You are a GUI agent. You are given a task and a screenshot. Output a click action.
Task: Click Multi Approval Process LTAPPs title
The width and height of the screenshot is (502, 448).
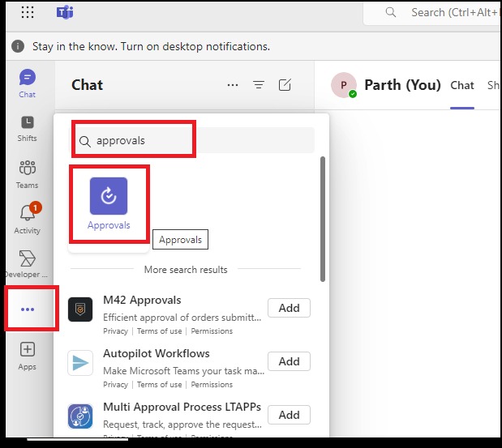pos(182,407)
